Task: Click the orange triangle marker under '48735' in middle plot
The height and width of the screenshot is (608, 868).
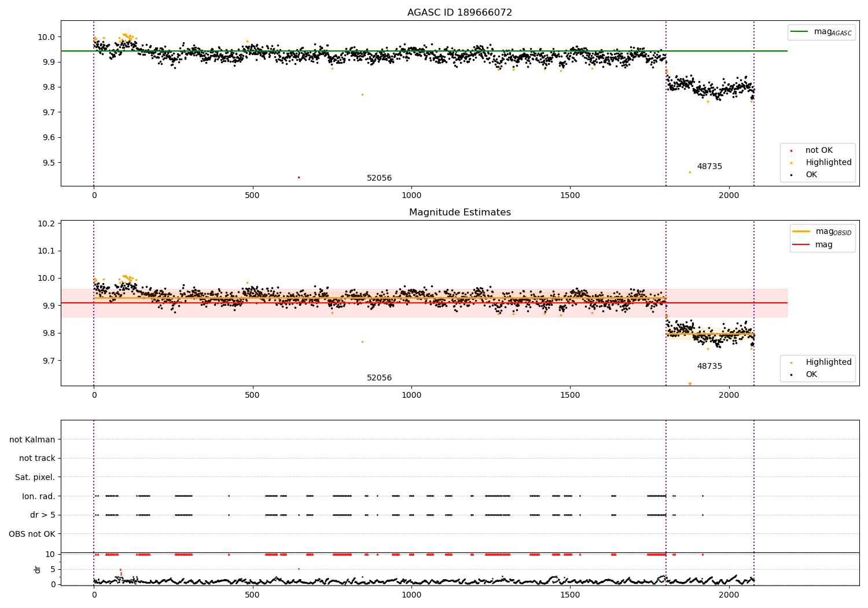Action: [690, 384]
